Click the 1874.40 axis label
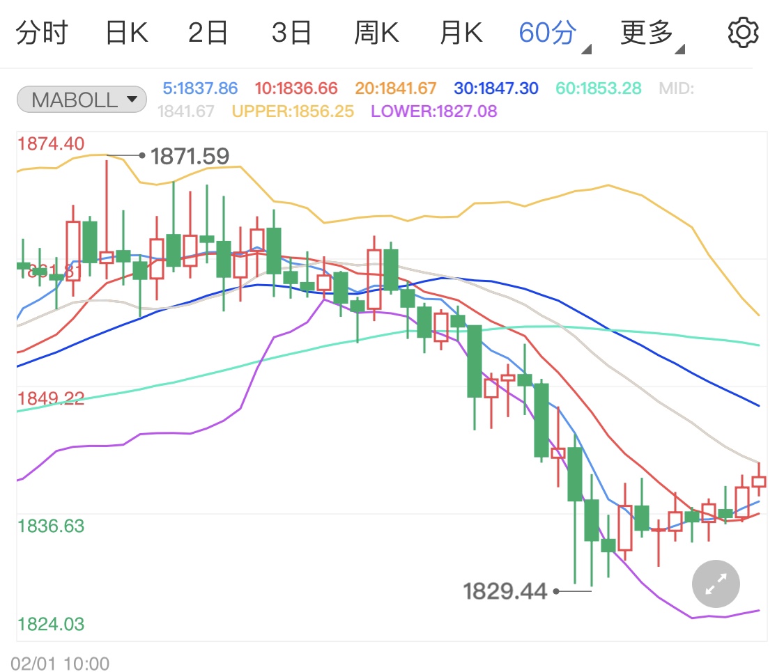Image resolution: width=784 pixels, height=672 pixels. coord(51,144)
